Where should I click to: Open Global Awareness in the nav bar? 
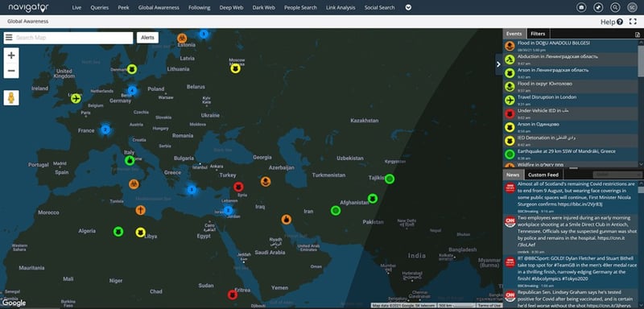[159, 7]
